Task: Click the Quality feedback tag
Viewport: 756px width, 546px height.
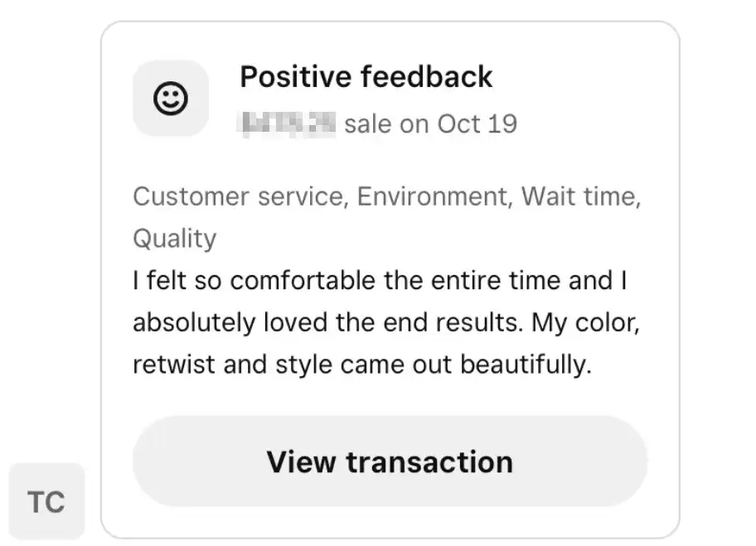Action: click(174, 239)
